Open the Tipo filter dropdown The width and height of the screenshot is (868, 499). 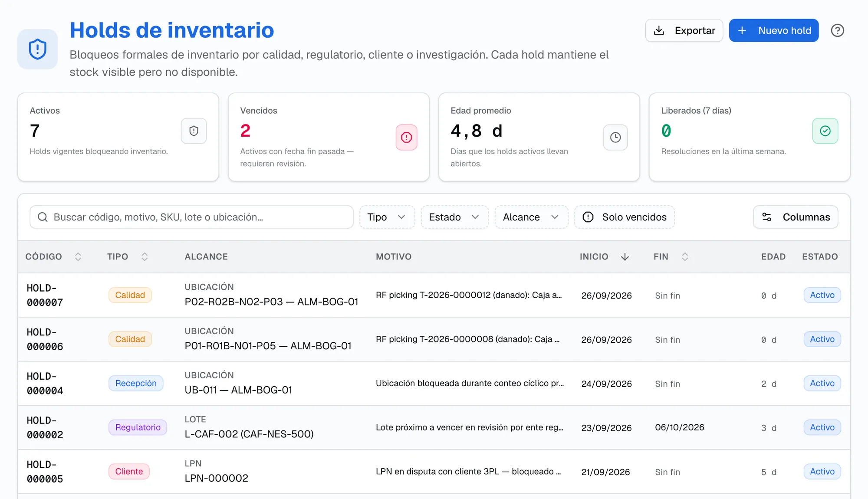387,217
